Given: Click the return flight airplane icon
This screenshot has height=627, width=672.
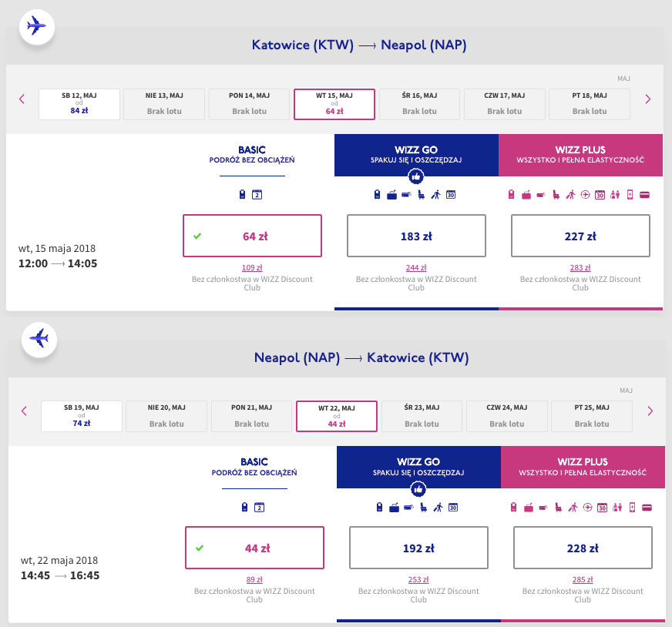Looking at the screenshot, I should coord(39,338).
